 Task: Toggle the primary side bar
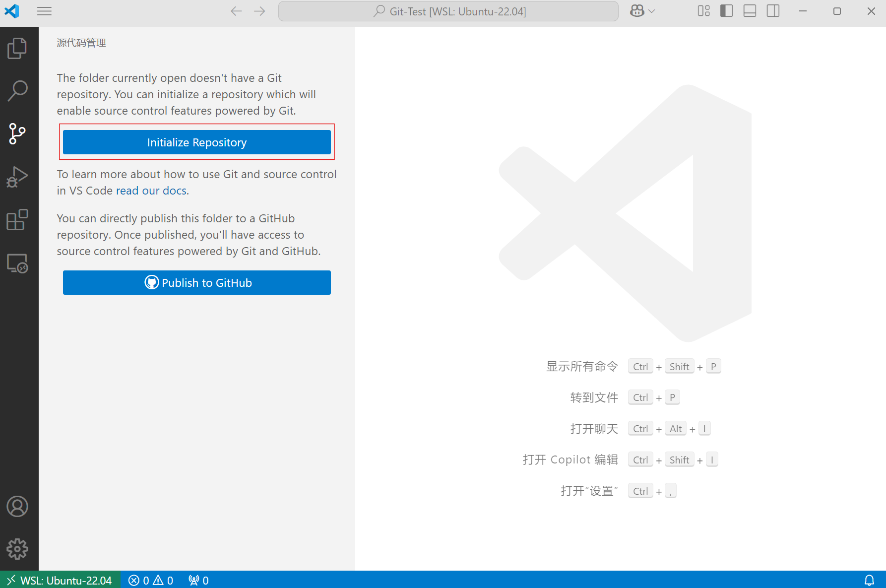point(726,11)
